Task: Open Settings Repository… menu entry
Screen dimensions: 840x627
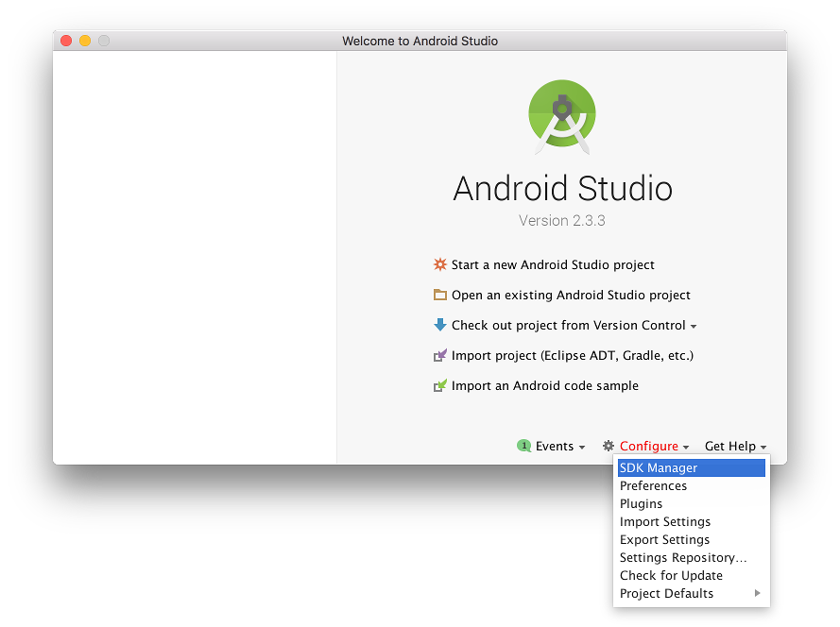Action: tap(691, 557)
